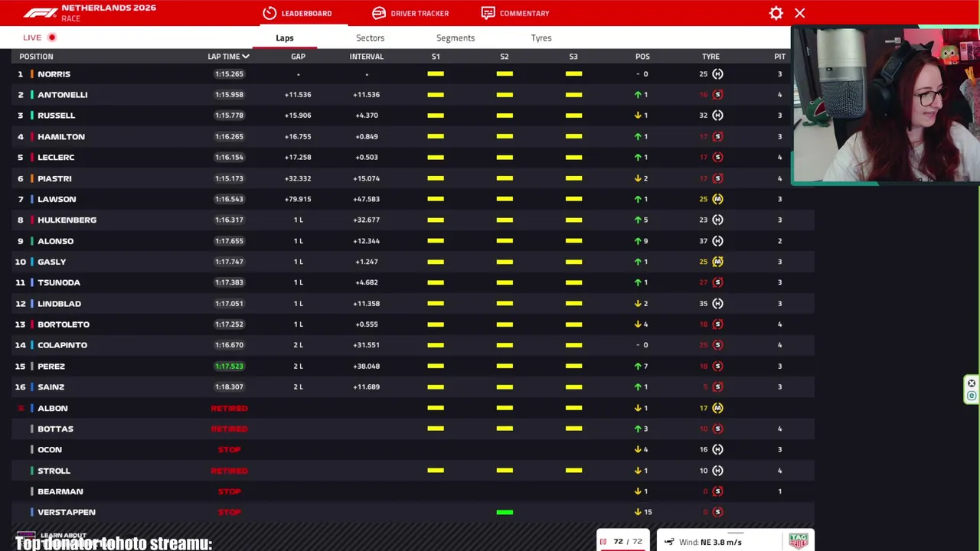Select driver name Bortoleto

tap(64, 324)
